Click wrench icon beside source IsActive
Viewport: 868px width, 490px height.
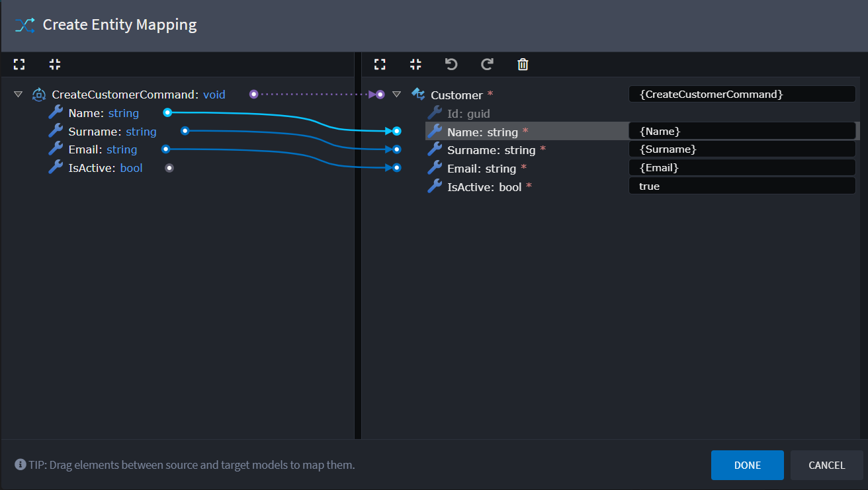click(56, 167)
